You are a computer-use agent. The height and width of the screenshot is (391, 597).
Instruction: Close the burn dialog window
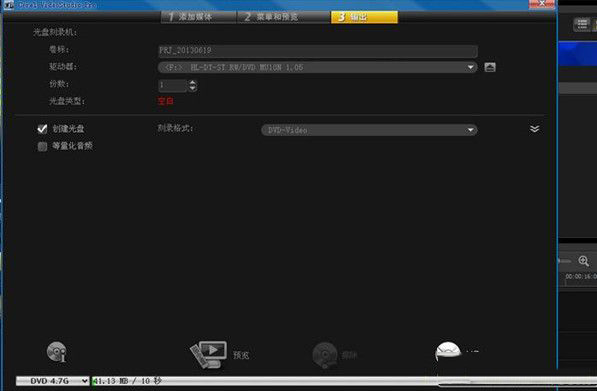[x=542, y=4]
